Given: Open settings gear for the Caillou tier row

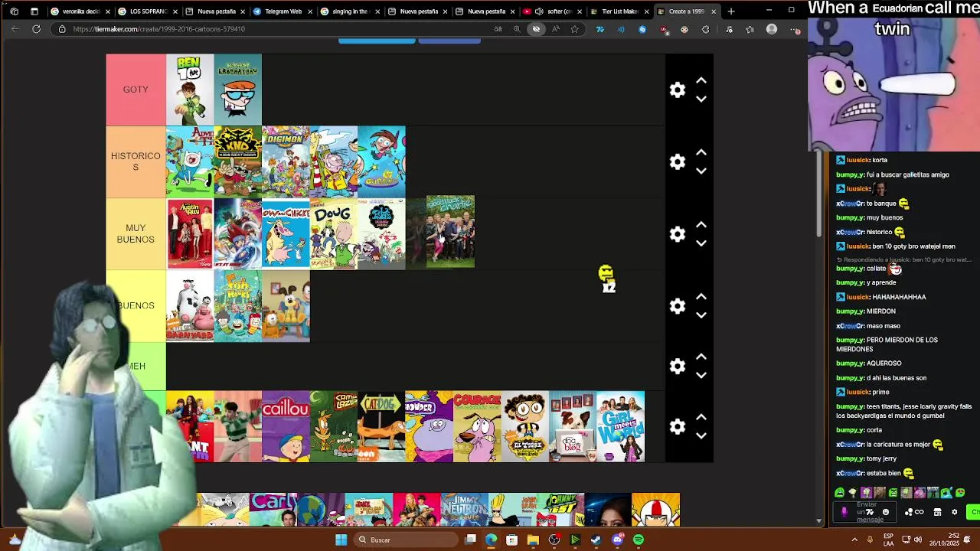Looking at the screenshot, I should 678,426.
